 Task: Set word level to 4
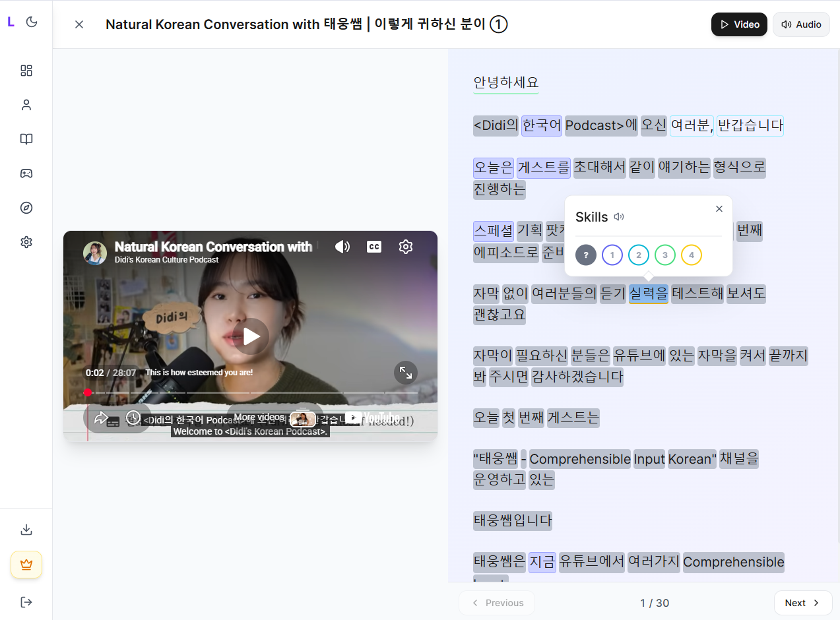tap(692, 255)
